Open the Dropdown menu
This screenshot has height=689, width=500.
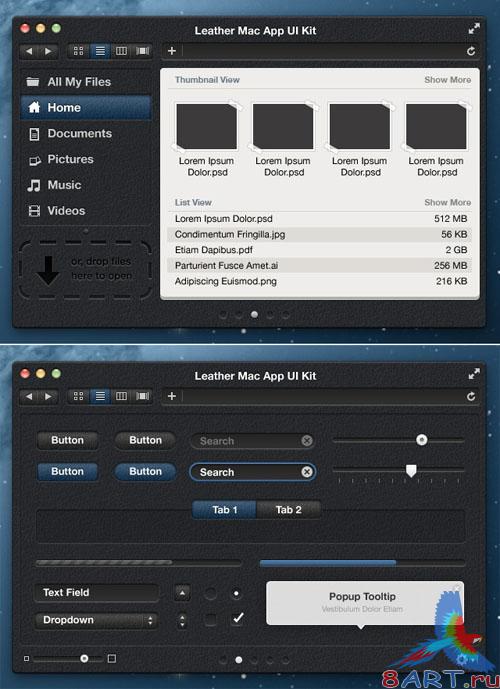click(x=96, y=620)
